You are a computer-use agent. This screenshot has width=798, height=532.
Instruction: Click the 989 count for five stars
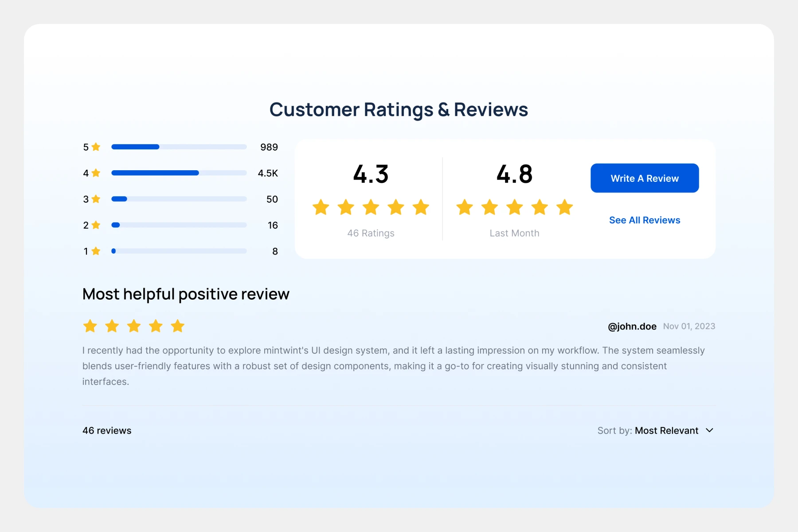[269, 147]
